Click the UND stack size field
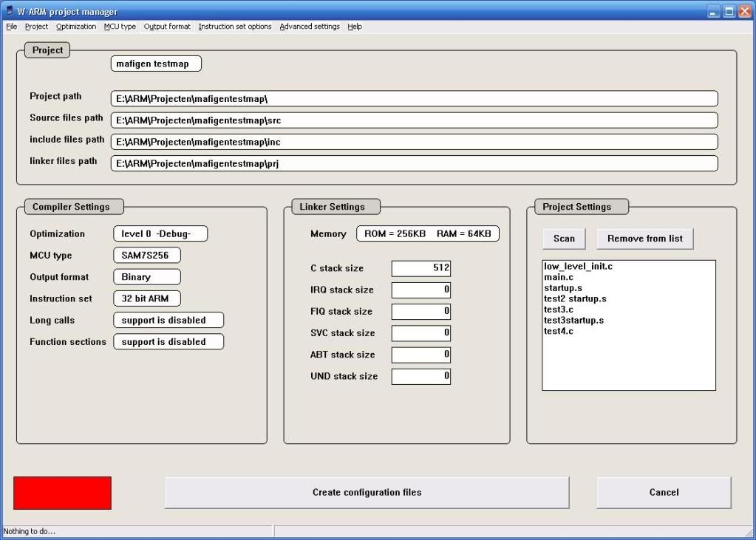Screen dimensions: 756x540 [421, 377]
